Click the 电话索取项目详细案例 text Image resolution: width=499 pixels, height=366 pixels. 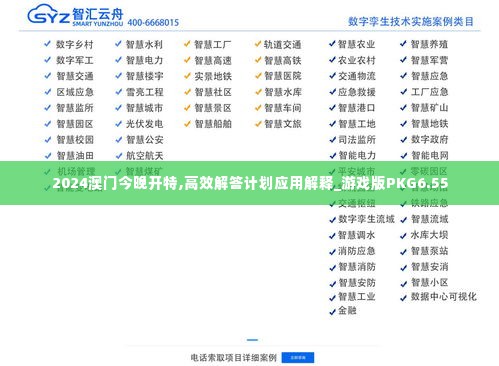[x=234, y=358]
